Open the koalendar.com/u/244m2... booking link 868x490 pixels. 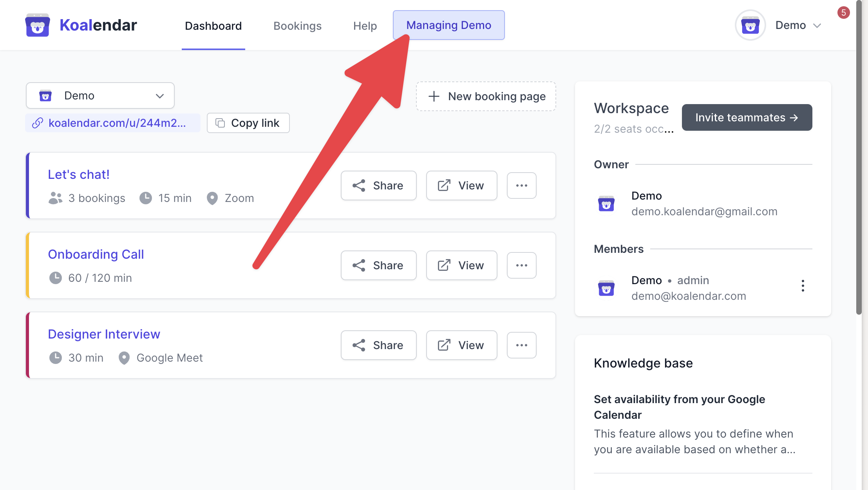coord(113,123)
